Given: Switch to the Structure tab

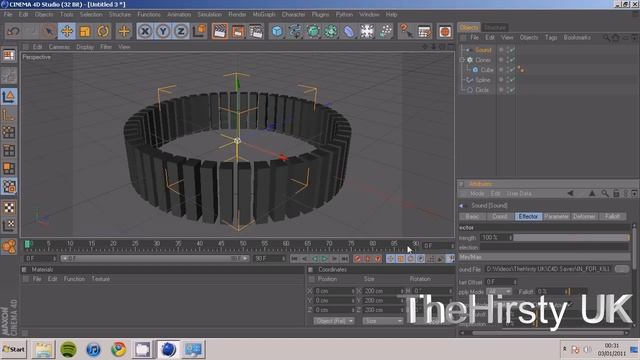Looking at the screenshot, I should point(495,27).
